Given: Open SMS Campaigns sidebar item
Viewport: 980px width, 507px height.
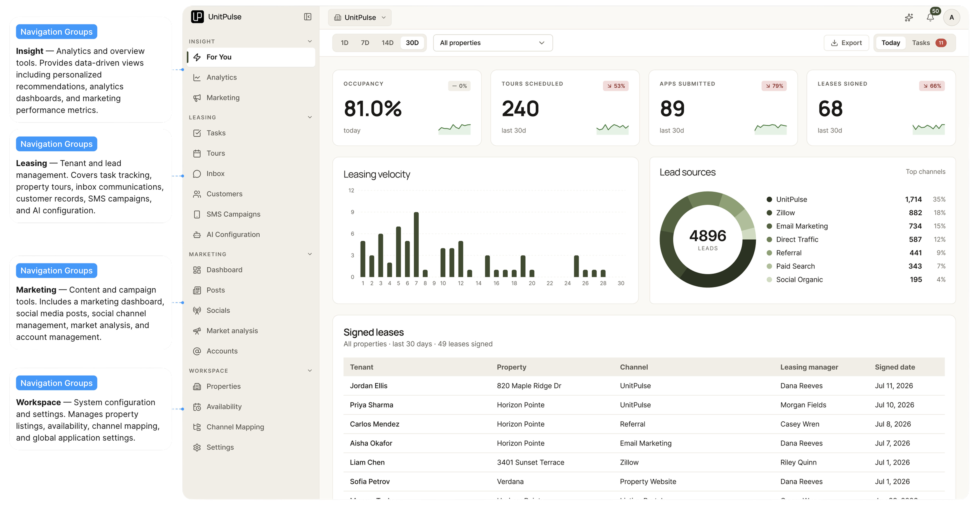Looking at the screenshot, I should coord(251,214).
